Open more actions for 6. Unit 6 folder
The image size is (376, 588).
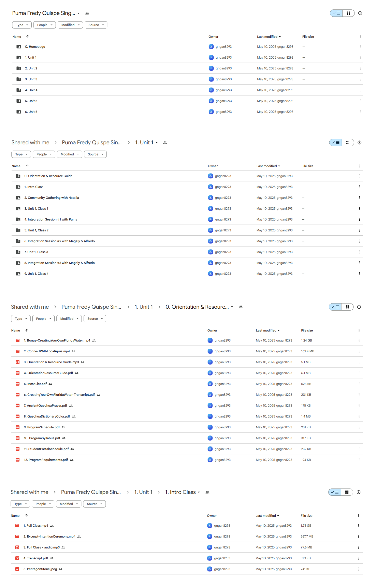[x=360, y=112]
